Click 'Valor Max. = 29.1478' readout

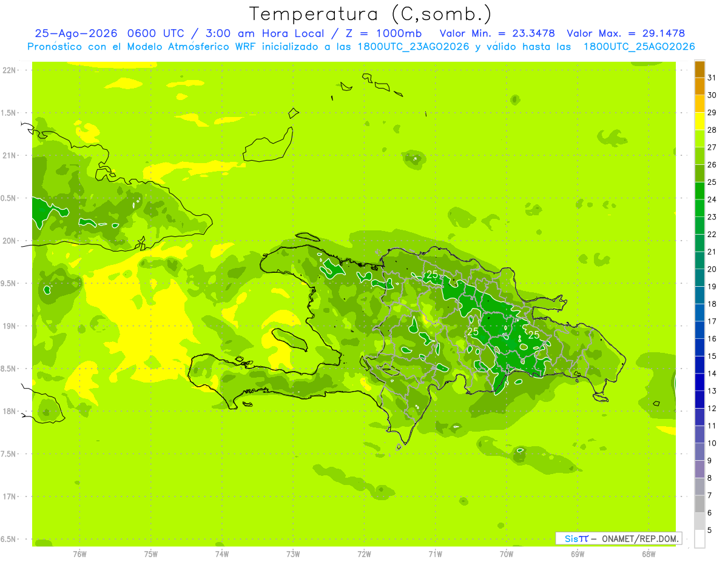[x=626, y=33]
